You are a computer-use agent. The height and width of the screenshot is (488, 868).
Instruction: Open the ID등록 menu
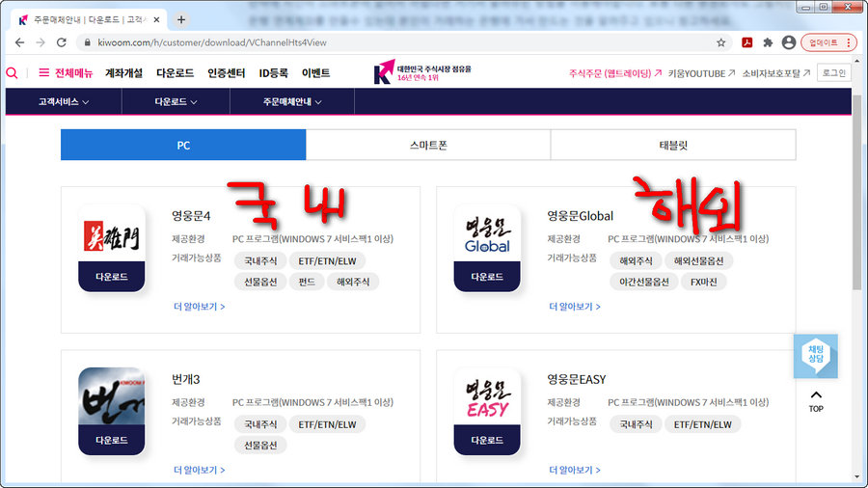click(274, 73)
